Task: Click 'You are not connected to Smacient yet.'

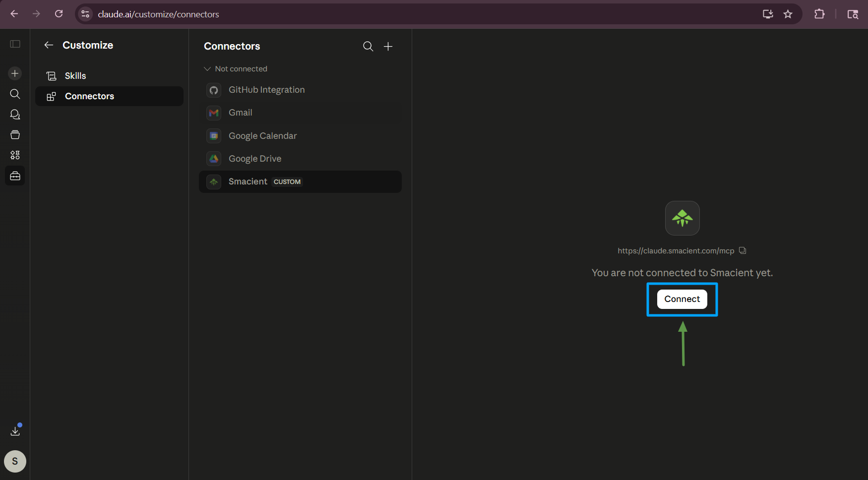Action: point(682,273)
